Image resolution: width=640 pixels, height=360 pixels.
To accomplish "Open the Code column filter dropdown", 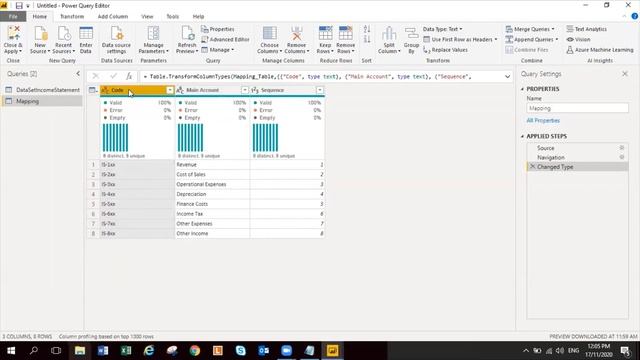I will [170, 90].
